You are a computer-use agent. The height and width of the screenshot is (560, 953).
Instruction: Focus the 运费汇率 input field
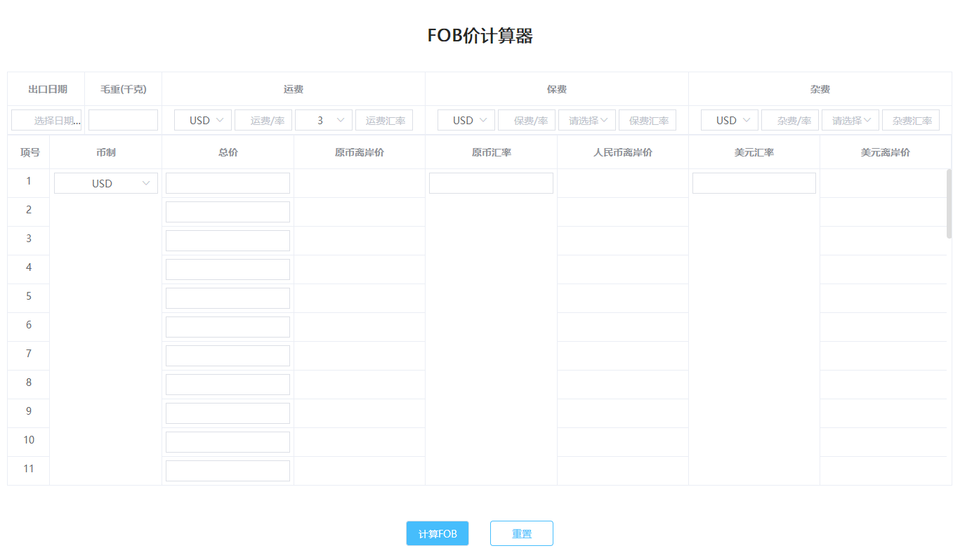[384, 120]
